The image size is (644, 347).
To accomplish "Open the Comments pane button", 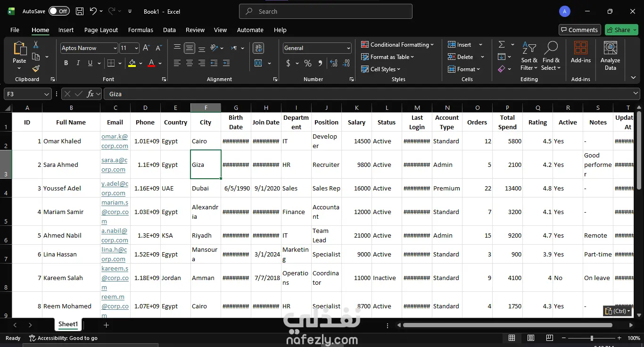I will [x=579, y=30].
